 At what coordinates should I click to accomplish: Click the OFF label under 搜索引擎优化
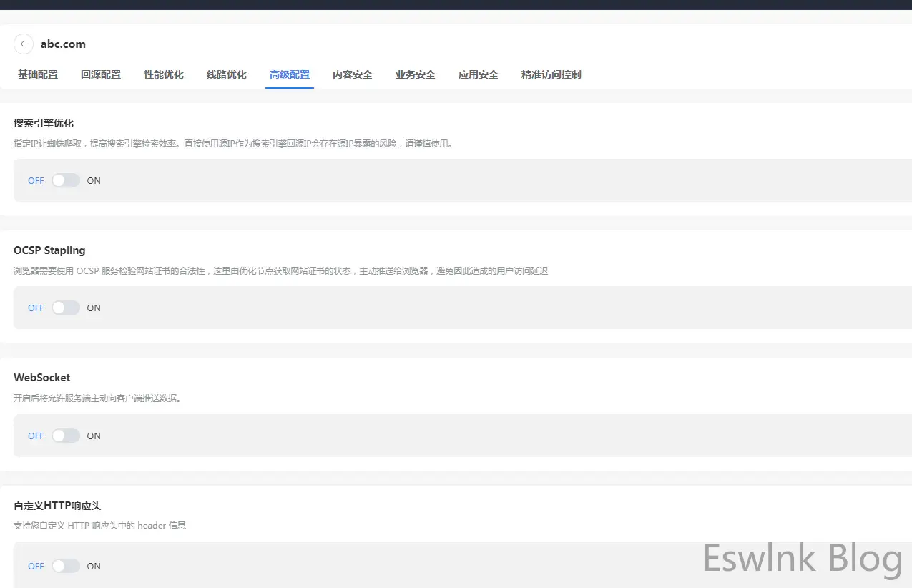pos(36,181)
